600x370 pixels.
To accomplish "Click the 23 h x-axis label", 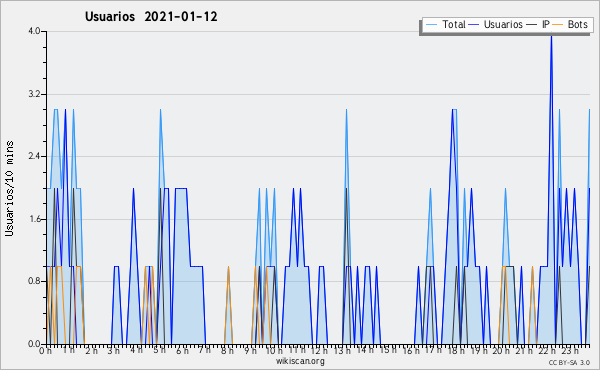I will [x=570, y=351].
